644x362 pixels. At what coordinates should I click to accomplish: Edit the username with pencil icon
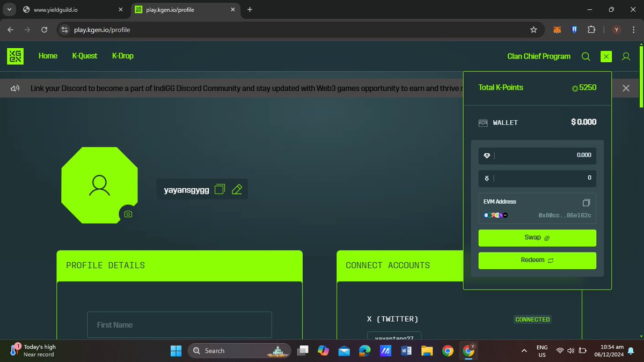pos(237,189)
